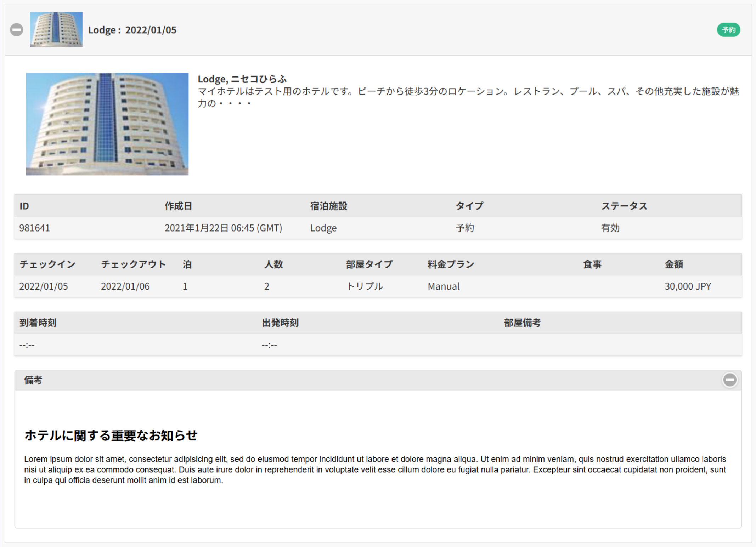Viewport: 756px width, 547px height.
Task: Click the hotel name Lodge, ニセコひらふ
Action: [242, 79]
